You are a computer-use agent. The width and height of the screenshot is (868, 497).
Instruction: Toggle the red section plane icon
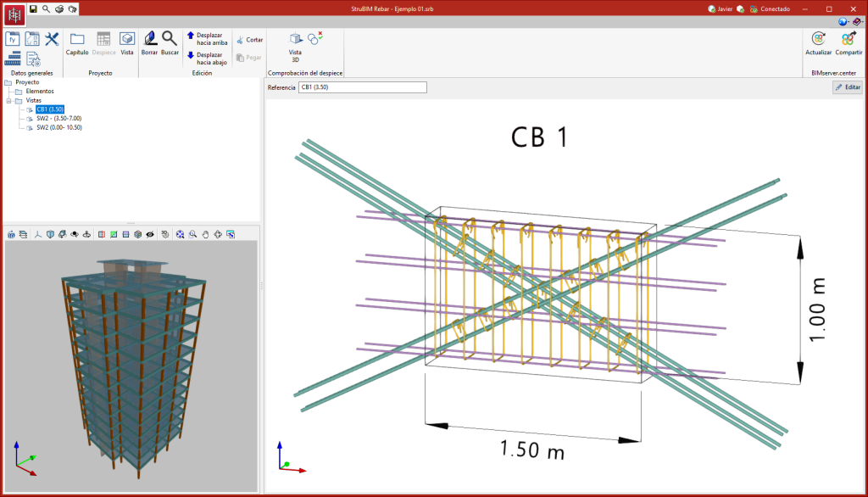point(102,234)
